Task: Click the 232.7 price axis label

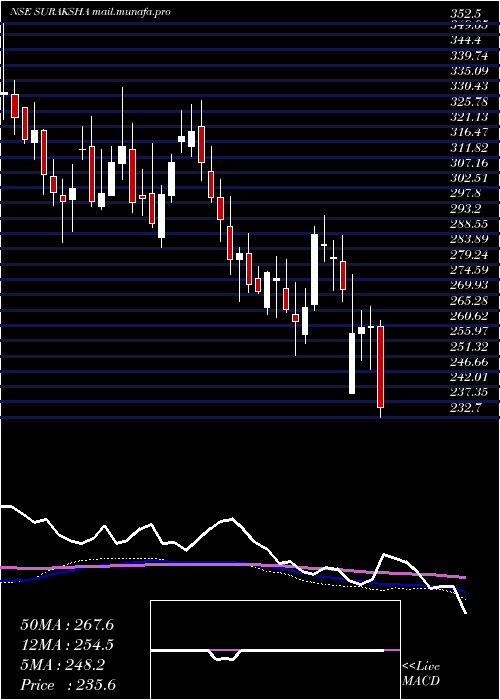Action: click(467, 409)
